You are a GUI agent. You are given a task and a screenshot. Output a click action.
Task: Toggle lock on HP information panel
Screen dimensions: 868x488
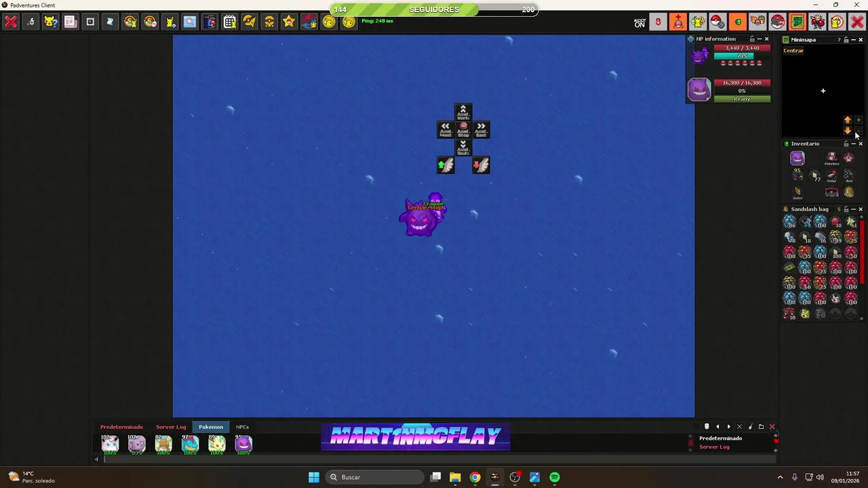click(751, 39)
